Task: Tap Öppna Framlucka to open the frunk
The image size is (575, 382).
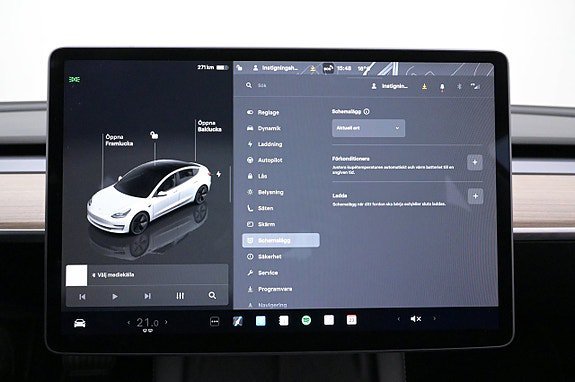Action: click(119, 140)
